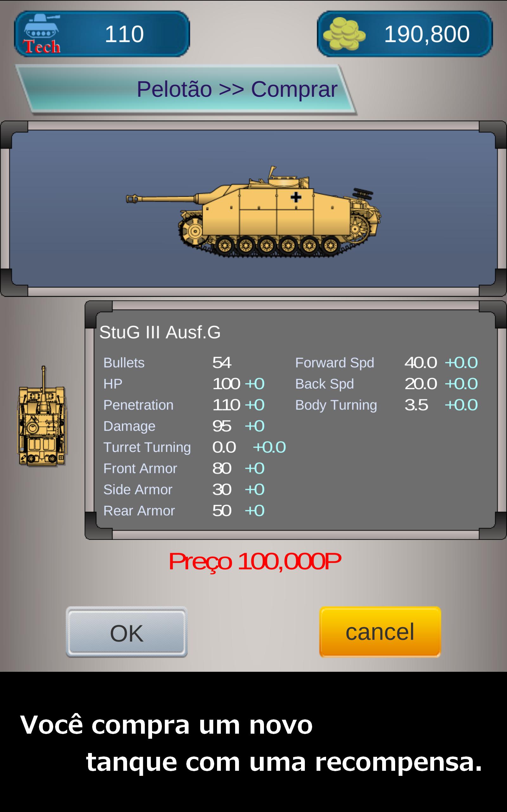
Task: Click the Tech points value 110
Action: [x=124, y=34]
